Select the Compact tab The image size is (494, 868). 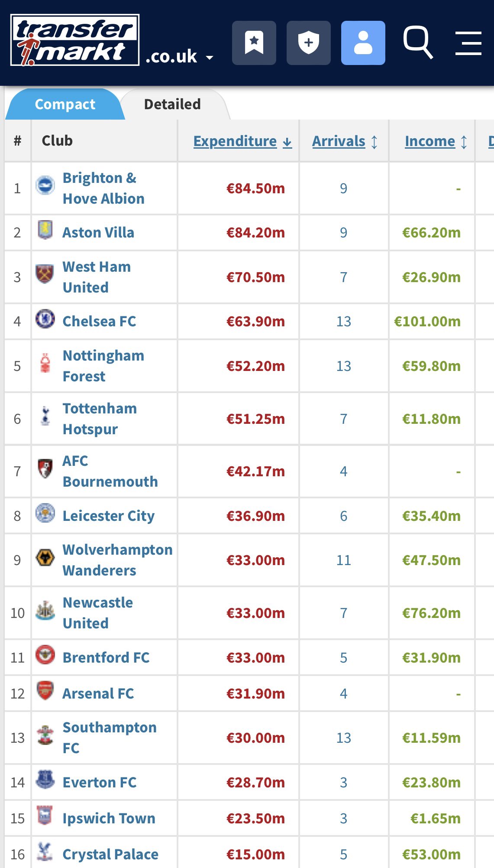point(65,104)
